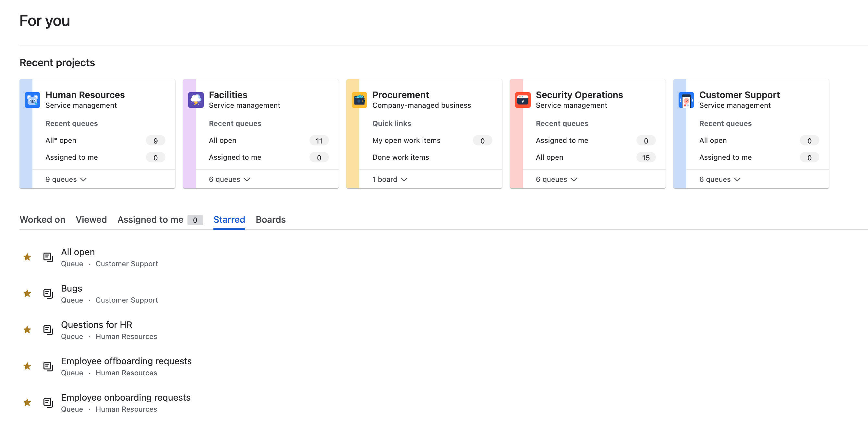Switch to the Worked on tab
868x437 pixels.
tap(42, 219)
